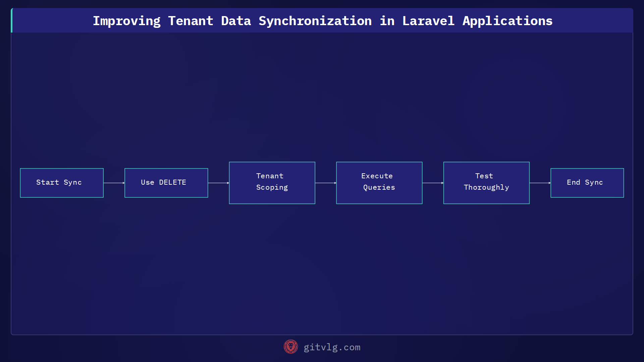Click the Tenant Scoping node
Image resolution: width=644 pixels, height=362 pixels.
click(272, 183)
